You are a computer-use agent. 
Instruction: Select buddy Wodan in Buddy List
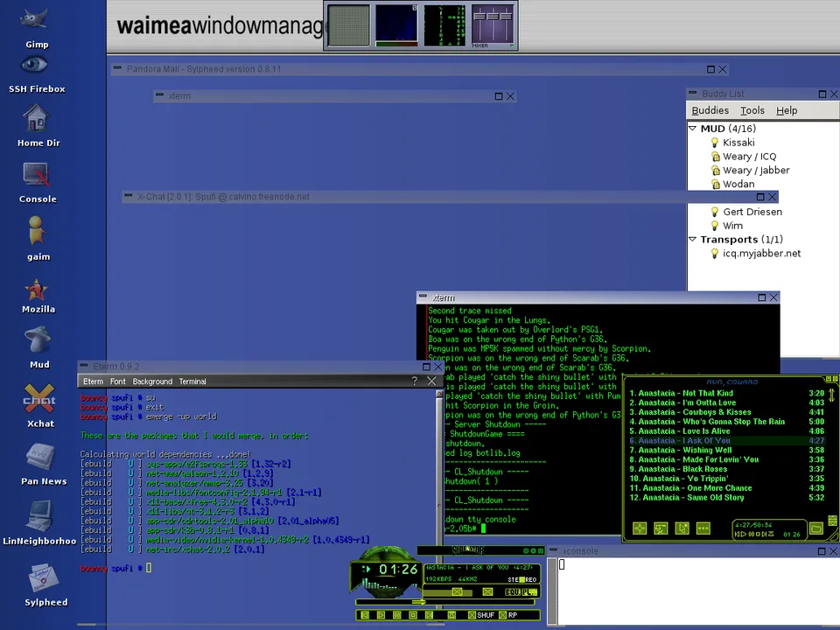pyautogui.click(x=738, y=184)
